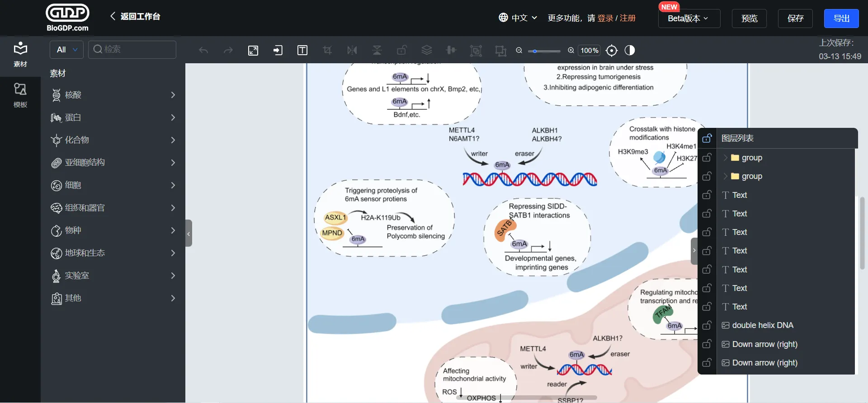The width and height of the screenshot is (868, 403).
Task: Click the 保存 save button
Action: [795, 19]
